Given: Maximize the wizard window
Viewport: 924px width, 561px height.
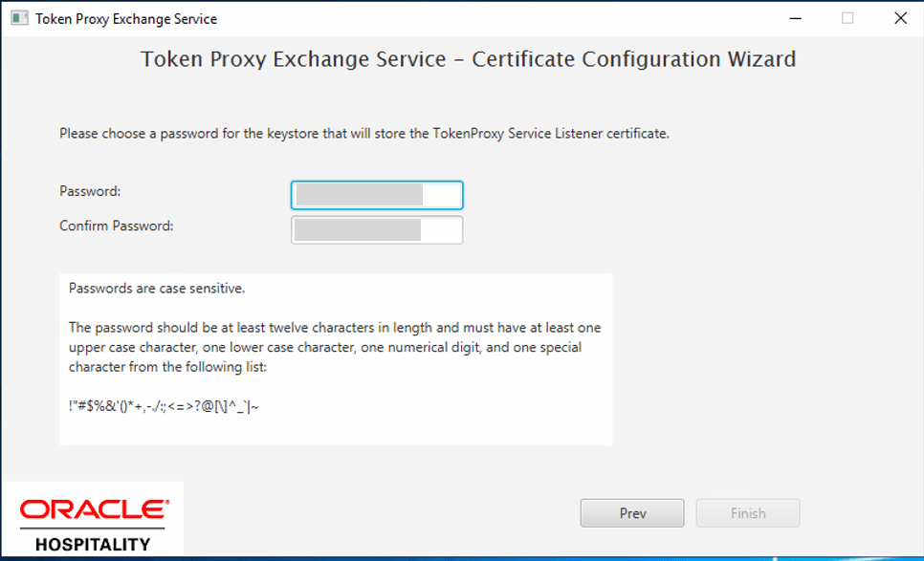Looking at the screenshot, I should pos(847,18).
